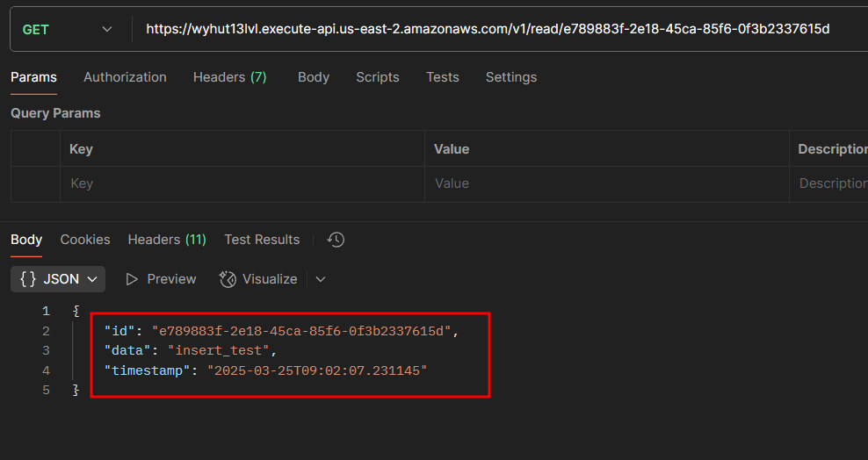
Task: Switch to the Params tab
Action: tap(33, 77)
